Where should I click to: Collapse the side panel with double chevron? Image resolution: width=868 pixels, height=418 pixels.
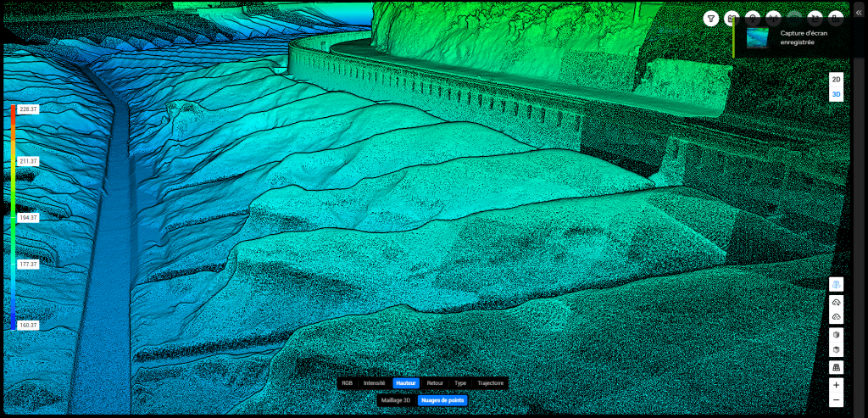pyautogui.click(x=858, y=13)
